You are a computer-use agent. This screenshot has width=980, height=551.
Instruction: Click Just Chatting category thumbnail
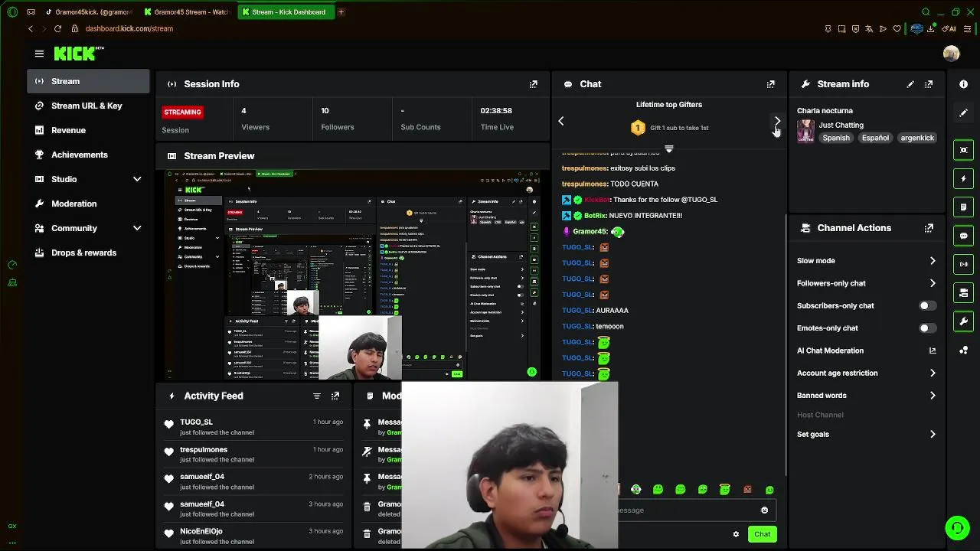[805, 131]
